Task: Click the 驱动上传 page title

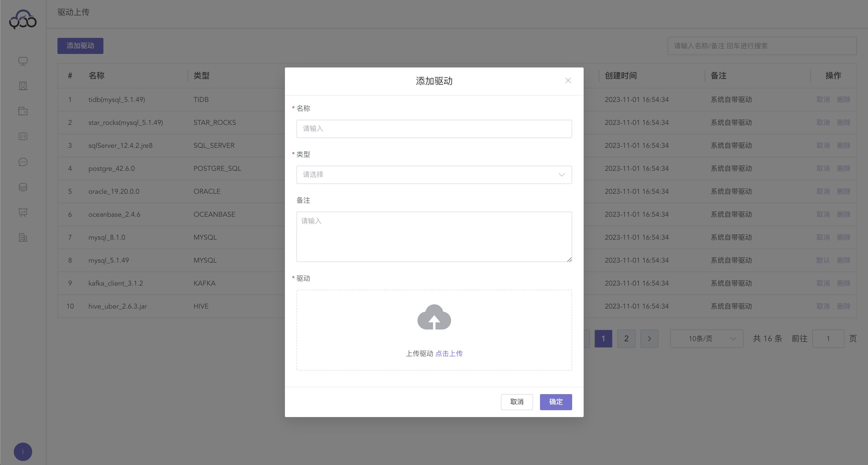Action: pos(73,12)
